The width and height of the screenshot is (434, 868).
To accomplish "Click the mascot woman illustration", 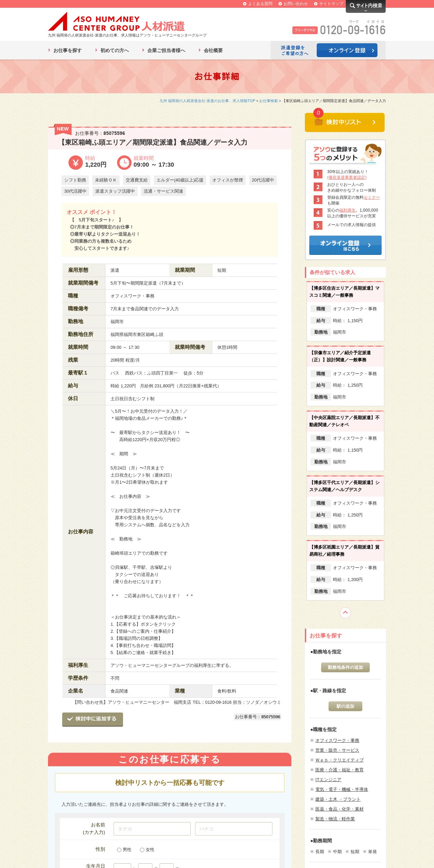I will [x=372, y=153].
